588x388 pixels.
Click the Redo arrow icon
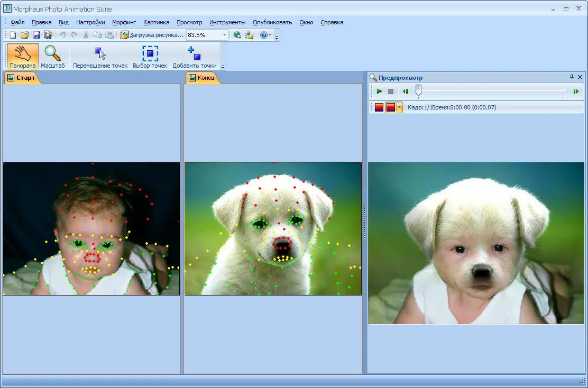(74, 35)
